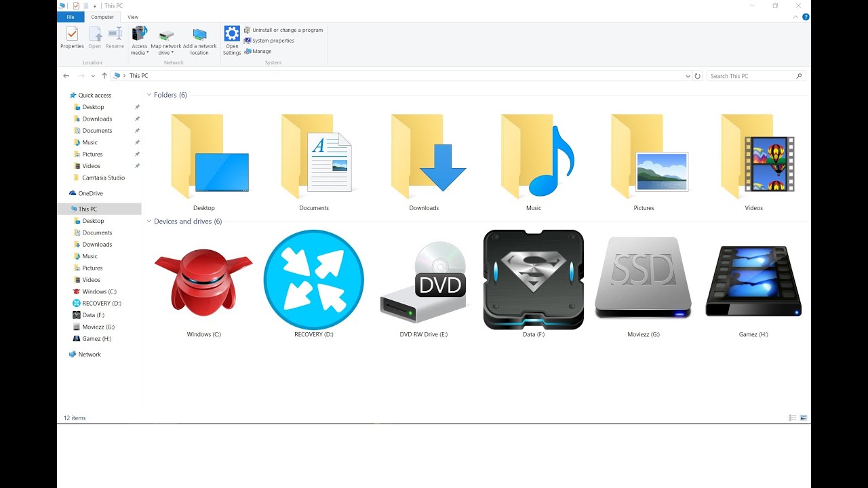Open OneDrive from the sidebar
868x488 pixels.
click(x=90, y=193)
